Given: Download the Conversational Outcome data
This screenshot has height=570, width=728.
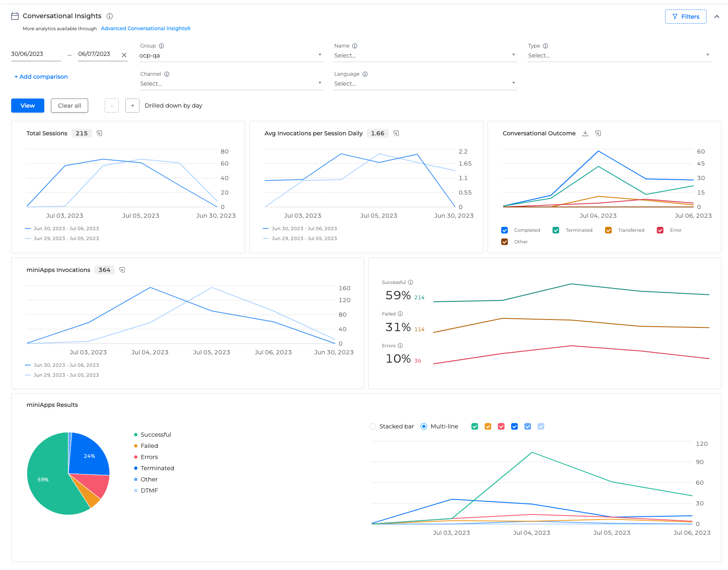Looking at the screenshot, I should point(585,133).
